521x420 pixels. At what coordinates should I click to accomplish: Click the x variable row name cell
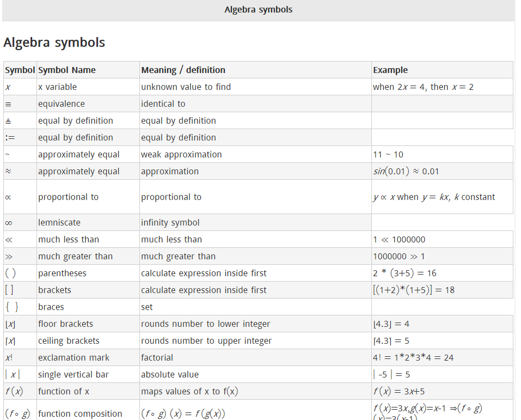tap(57, 87)
